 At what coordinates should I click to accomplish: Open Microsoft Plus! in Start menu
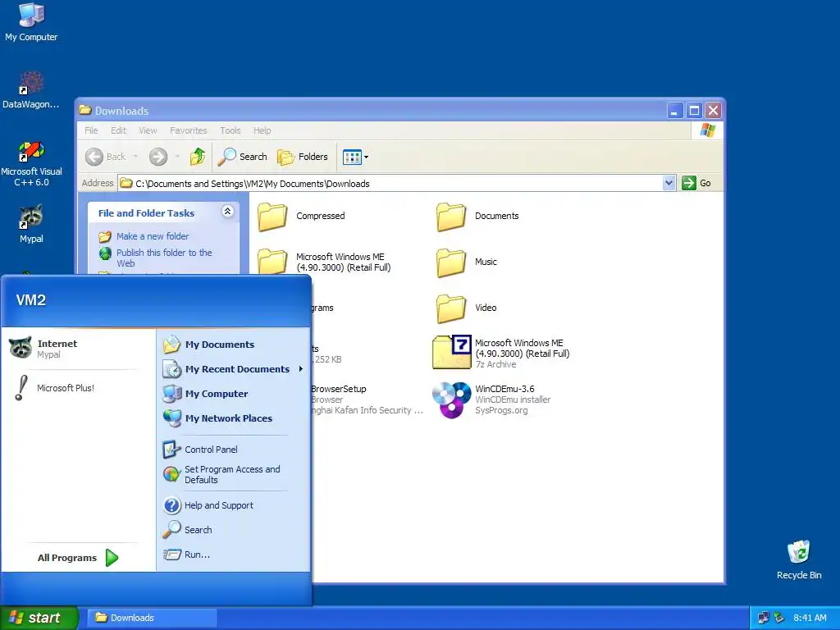click(77, 388)
